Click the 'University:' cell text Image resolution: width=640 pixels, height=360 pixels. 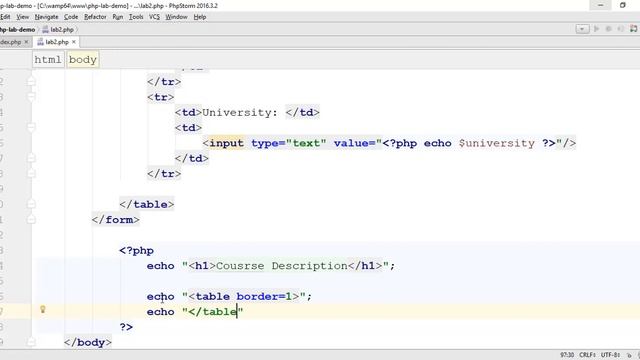(x=240, y=112)
